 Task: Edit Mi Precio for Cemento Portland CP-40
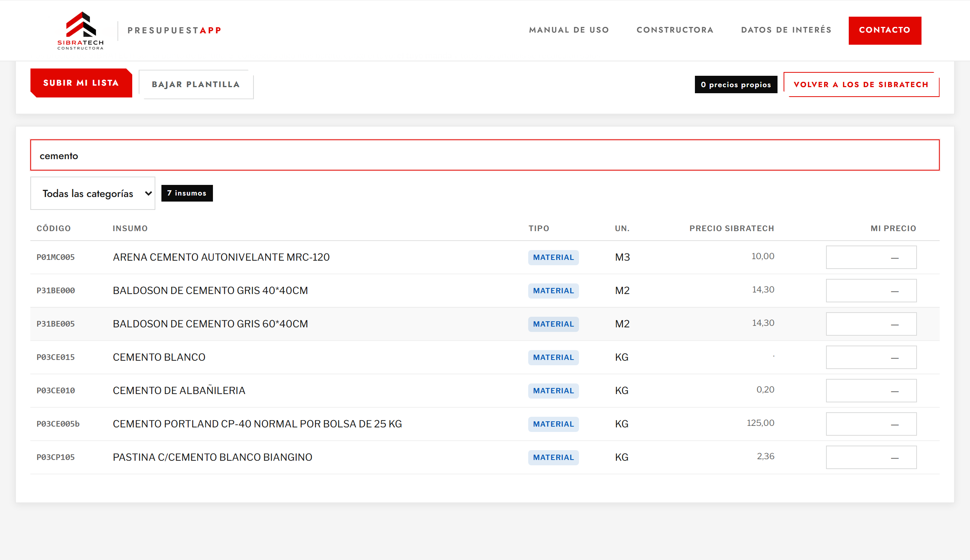871,424
